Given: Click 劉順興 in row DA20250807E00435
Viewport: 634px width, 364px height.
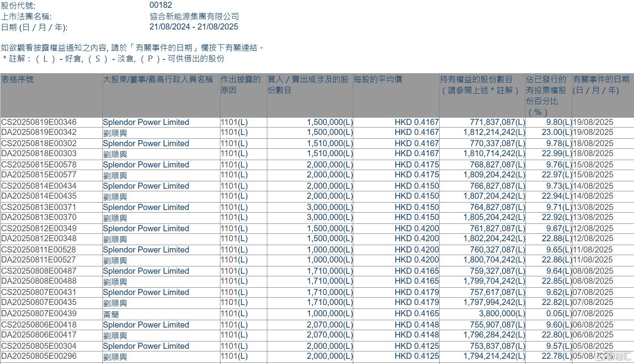Looking at the screenshot, I should click(115, 303).
